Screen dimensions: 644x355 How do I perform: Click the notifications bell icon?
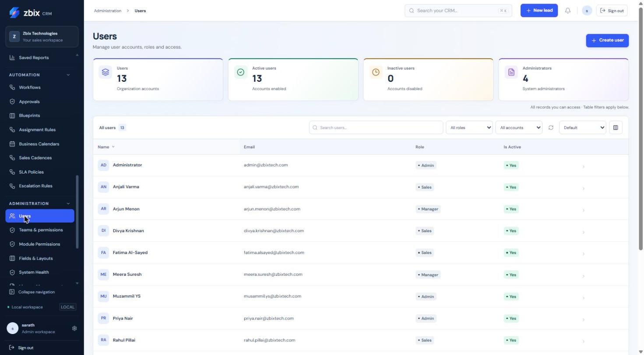tap(568, 10)
